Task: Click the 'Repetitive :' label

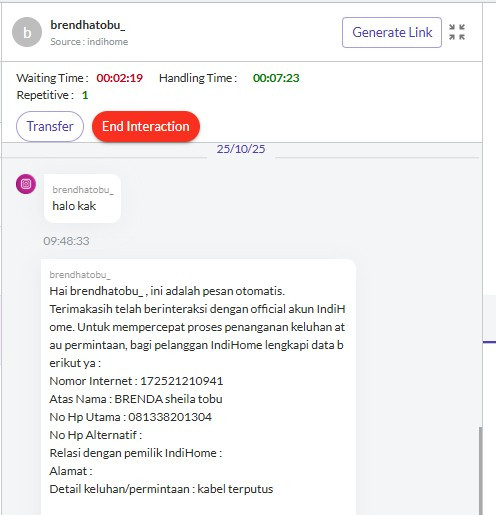Action: click(x=45, y=95)
